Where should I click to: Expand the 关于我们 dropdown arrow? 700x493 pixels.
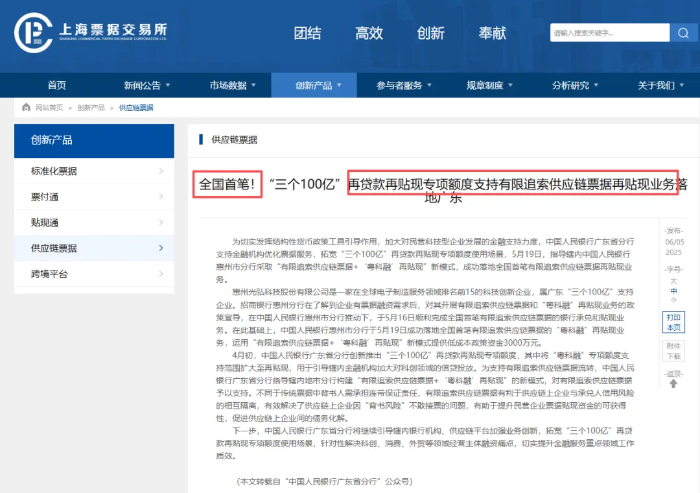click(x=682, y=85)
